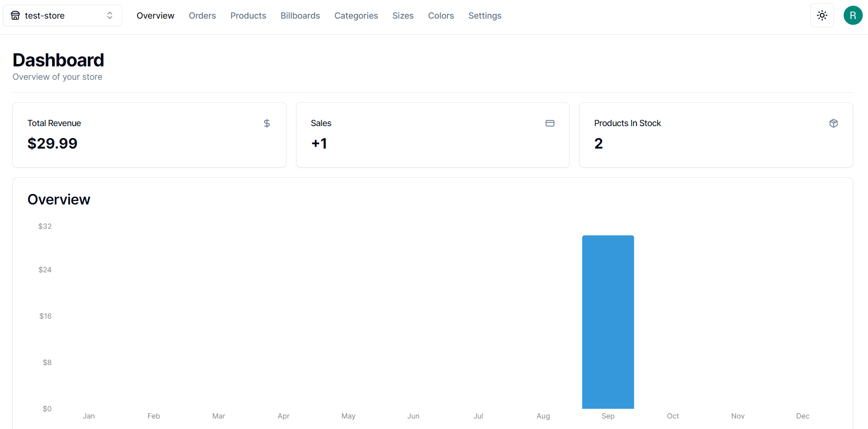Switch to Categories page
The width and height of the screenshot is (868, 429).
coord(356,16)
